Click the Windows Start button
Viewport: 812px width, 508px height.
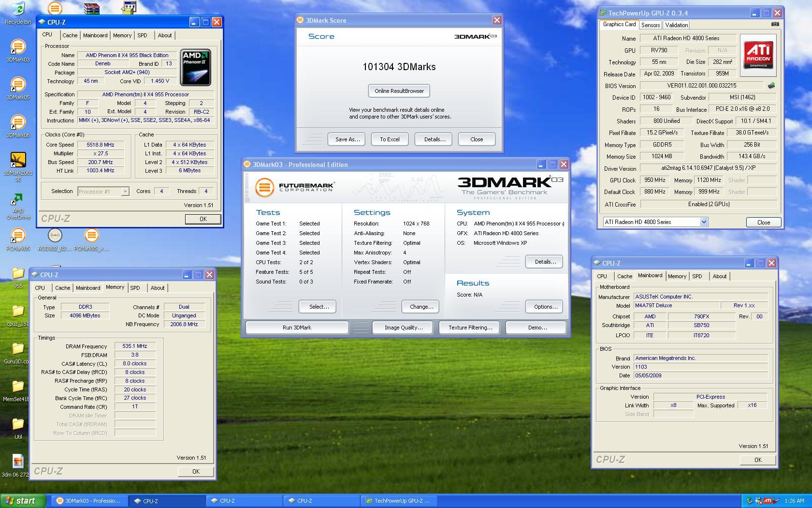(x=24, y=501)
